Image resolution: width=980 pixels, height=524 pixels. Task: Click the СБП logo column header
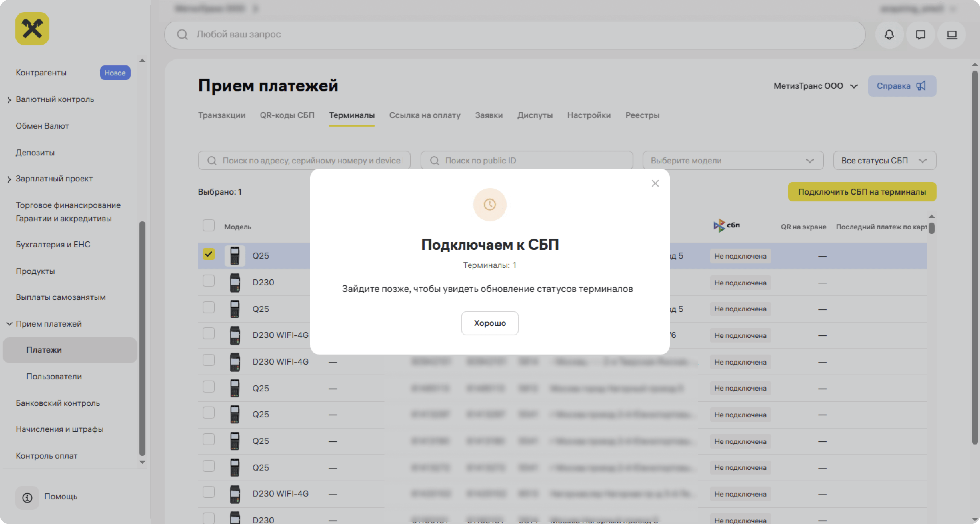tap(726, 226)
